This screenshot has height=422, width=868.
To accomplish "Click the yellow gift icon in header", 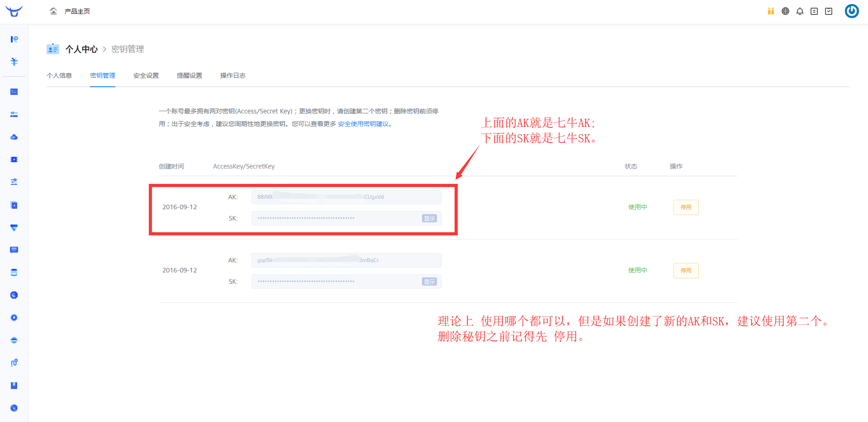I will coord(771,11).
